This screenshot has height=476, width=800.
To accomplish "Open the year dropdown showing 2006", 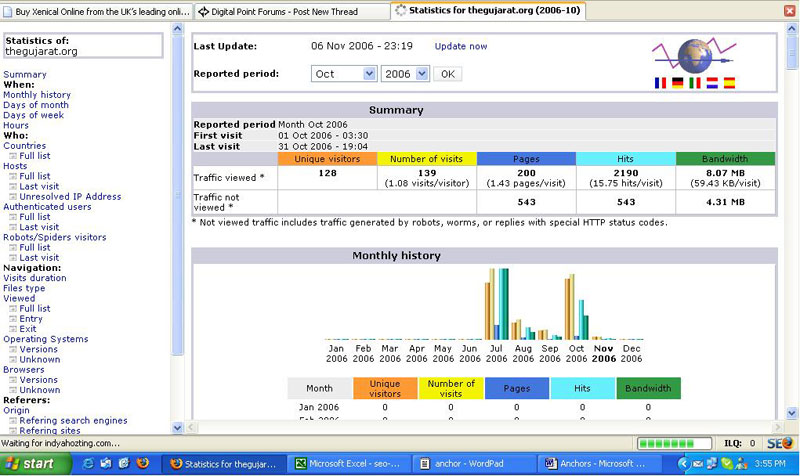I will click(405, 74).
